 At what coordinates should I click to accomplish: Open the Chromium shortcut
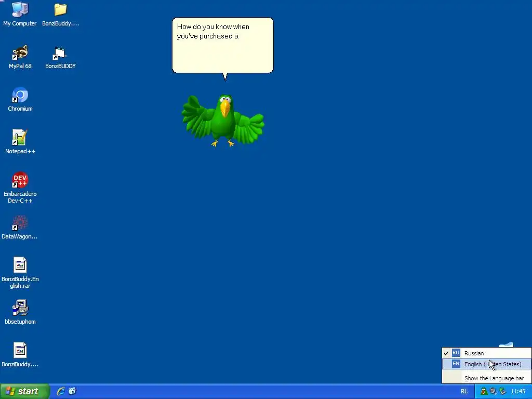click(x=20, y=99)
